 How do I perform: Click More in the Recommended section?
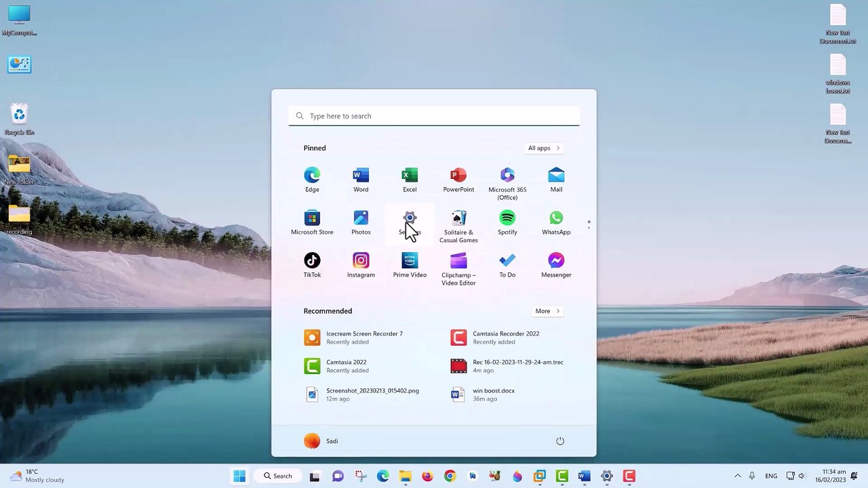coord(547,311)
